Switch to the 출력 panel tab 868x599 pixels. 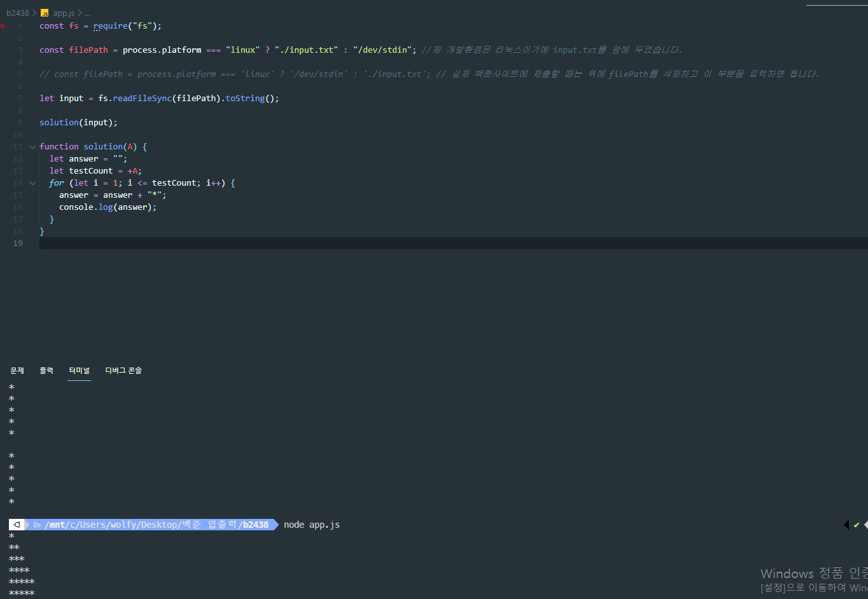[46, 371]
